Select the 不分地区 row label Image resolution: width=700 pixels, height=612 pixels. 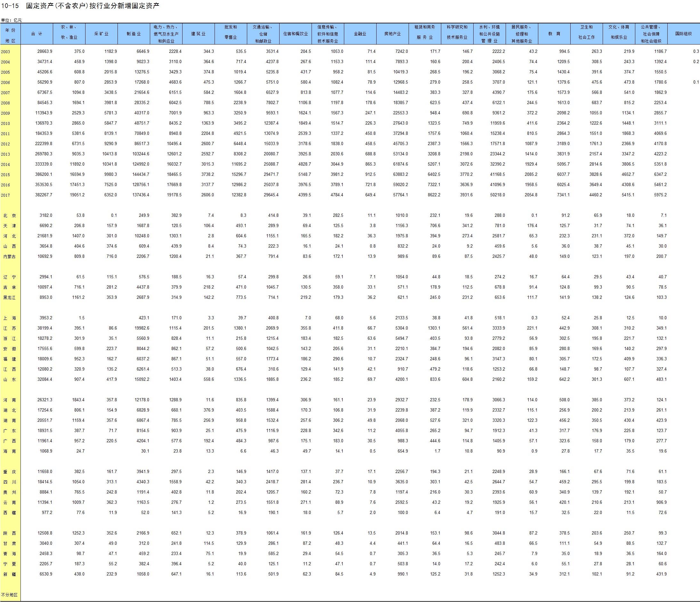9,595
